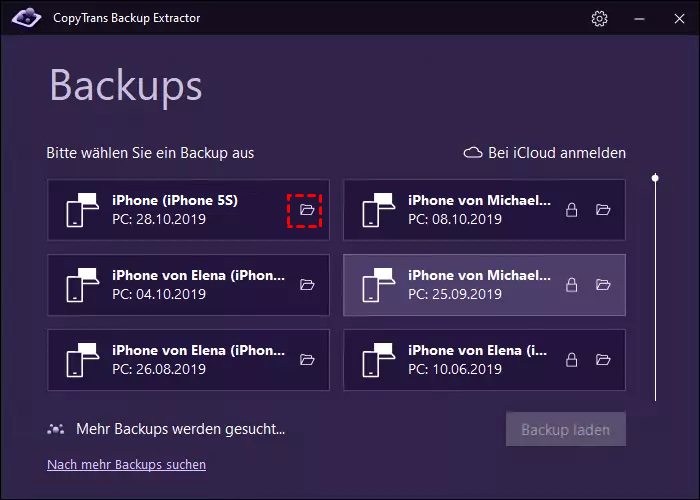Click the iCloud cloud icon
This screenshot has height=500, width=700.
[473, 153]
